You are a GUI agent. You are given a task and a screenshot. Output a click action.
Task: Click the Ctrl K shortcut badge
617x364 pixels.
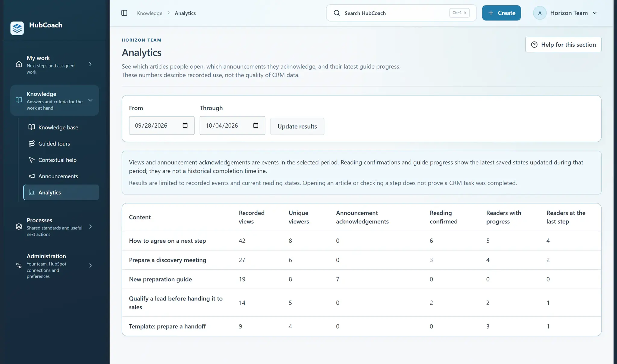tap(459, 13)
